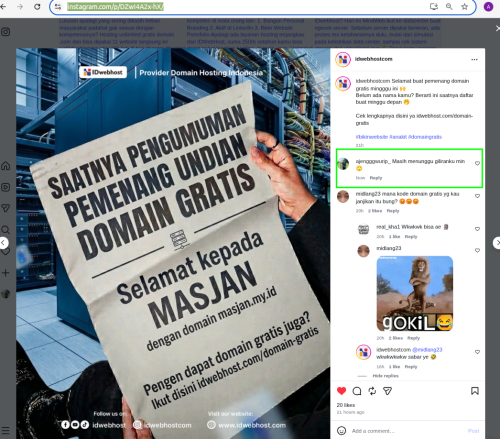
Task: Bookmark page with star icon
Action: [464, 7]
